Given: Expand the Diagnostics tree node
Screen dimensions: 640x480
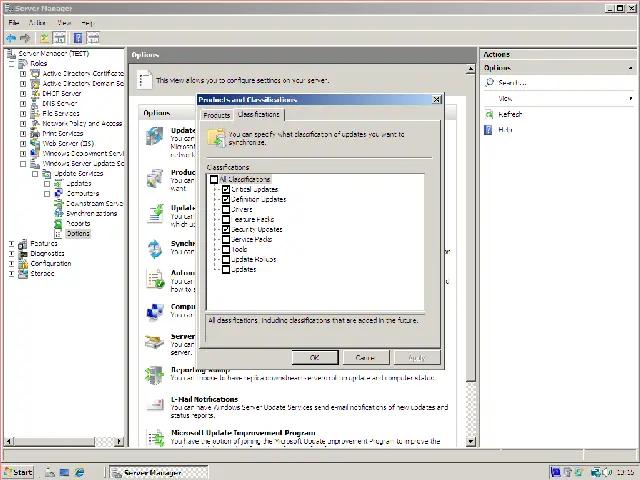Looking at the screenshot, I should click(x=11, y=253).
